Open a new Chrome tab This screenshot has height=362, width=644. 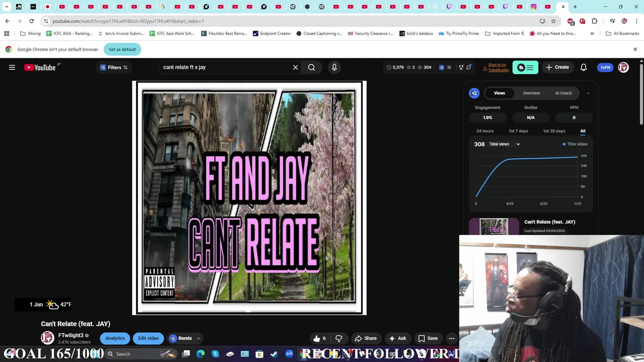point(575,7)
